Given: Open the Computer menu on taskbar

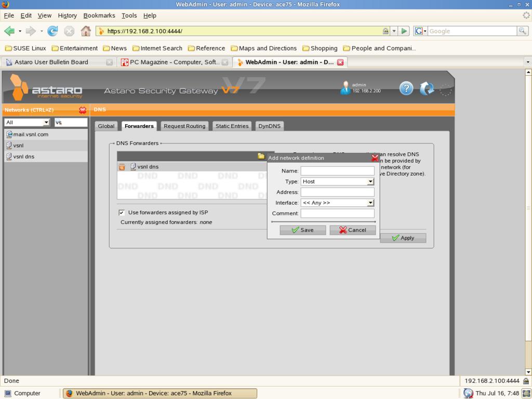Looking at the screenshot, I should coord(22,393).
